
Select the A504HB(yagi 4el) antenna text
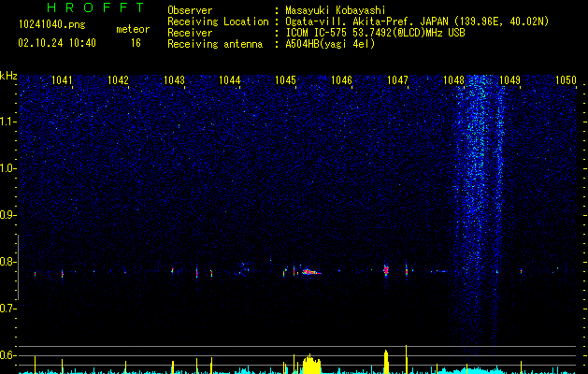coord(330,44)
